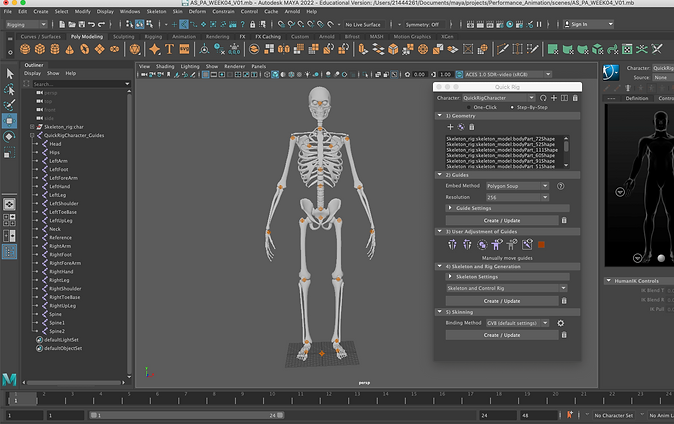Image resolution: width=674 pixels, height=424 pixels.
Task: Click the Outliner Search field
Action: click(x=81, y=84)
